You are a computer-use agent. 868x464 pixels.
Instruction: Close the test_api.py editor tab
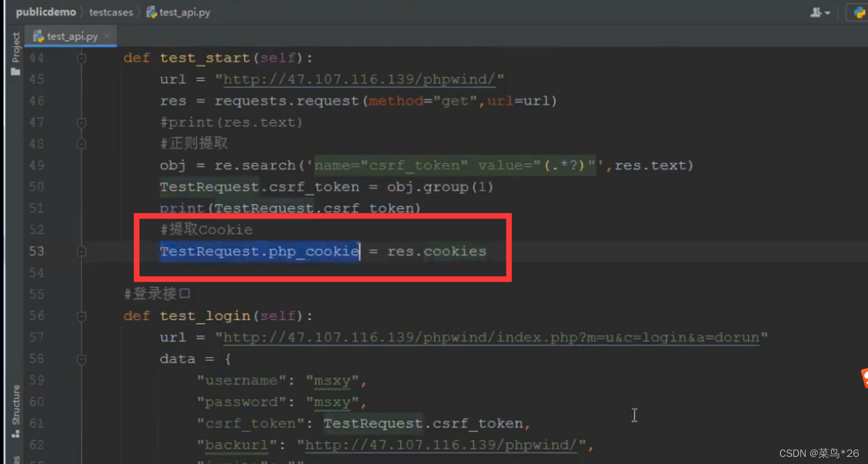point(107,36)
